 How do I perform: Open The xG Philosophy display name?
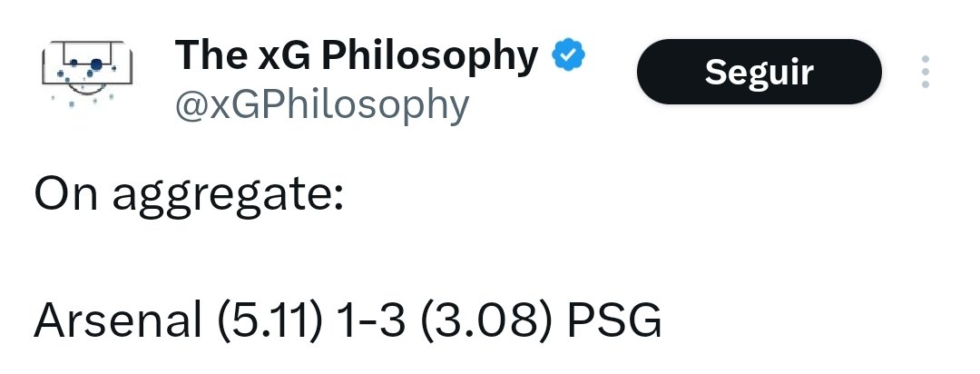click(357, 56)
